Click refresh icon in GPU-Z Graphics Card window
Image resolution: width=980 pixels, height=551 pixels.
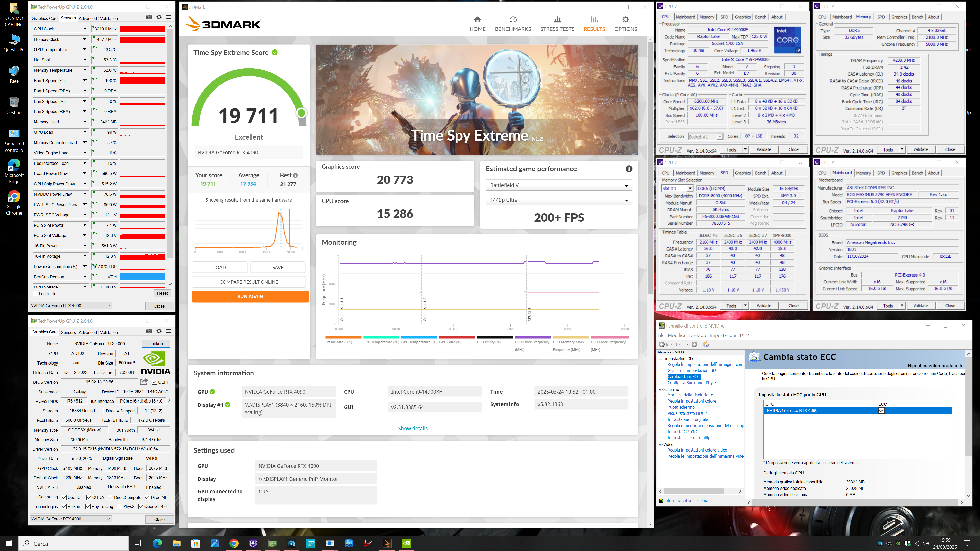[x=159, y=331]
